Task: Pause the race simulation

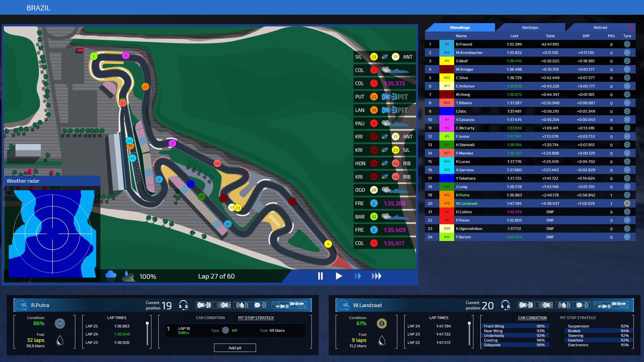Action: [x=320, y=276]
